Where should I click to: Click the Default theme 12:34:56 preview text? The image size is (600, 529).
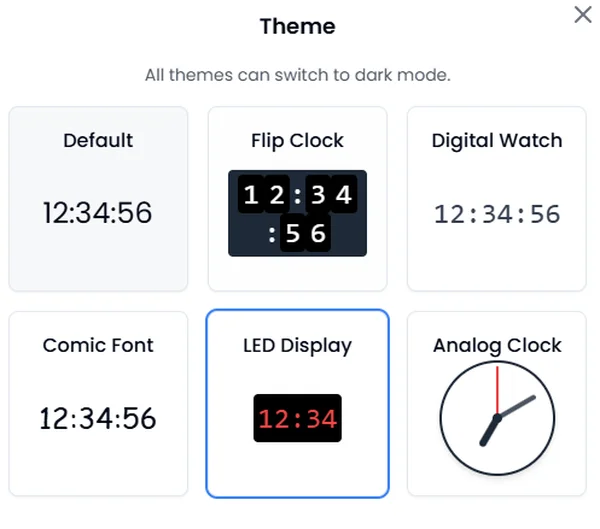tap(98, 213)
